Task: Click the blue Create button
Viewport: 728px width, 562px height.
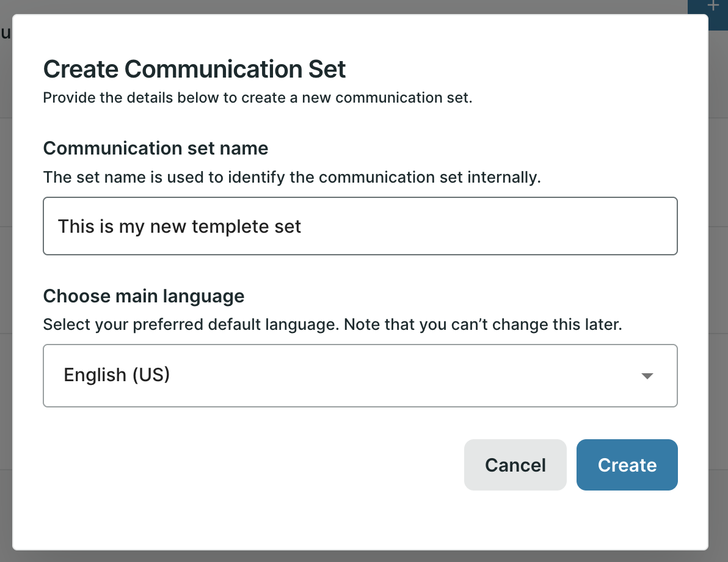Action: (x=627, y=465)
